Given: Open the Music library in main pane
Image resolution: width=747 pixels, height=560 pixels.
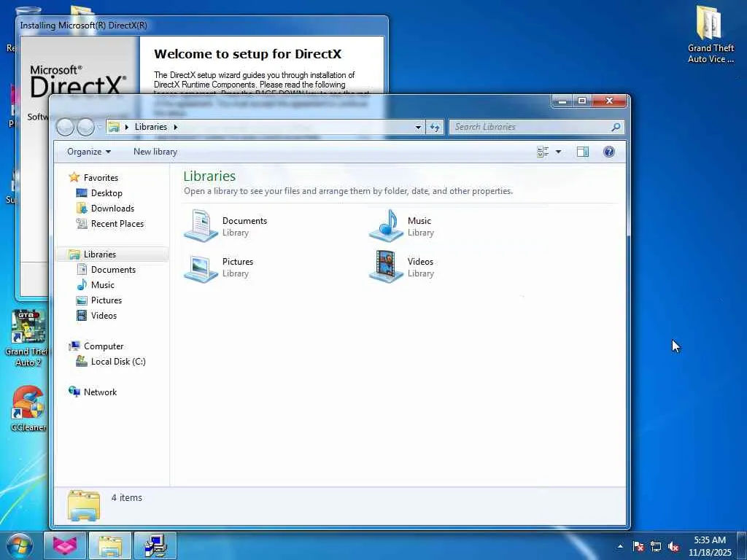Looking at the screenshot, I should [402, 226].
